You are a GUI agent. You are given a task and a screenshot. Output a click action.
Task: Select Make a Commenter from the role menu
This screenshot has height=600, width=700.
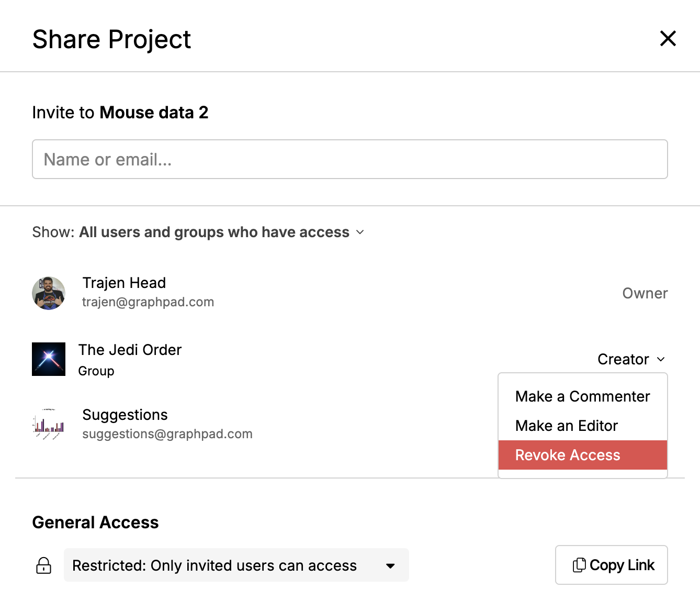[x=582, y=396]
